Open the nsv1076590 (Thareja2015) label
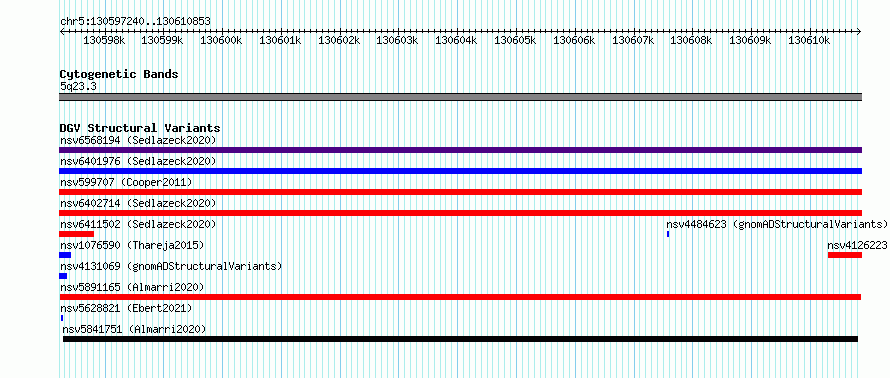 pyautogui.click(x=132, y=245)
